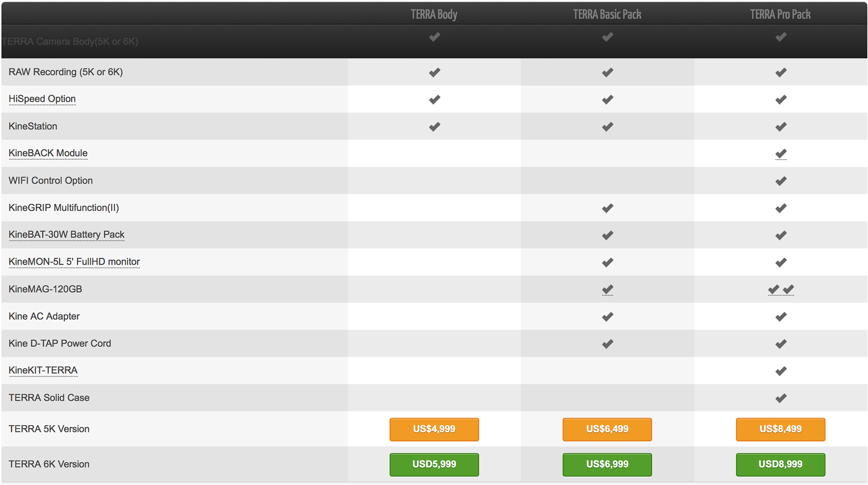
Task: Click the TERRA Basic Pack column header
Action: pos(607,14)
